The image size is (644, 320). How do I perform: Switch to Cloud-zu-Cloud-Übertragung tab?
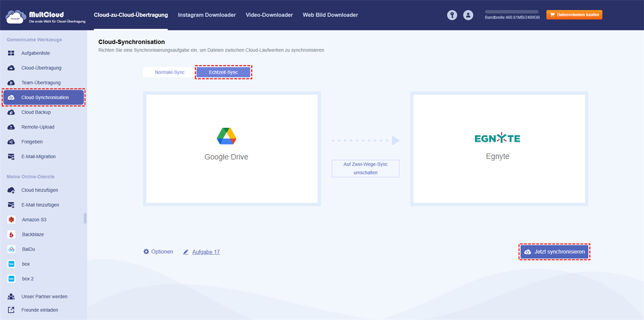click(x=130, y=15)
